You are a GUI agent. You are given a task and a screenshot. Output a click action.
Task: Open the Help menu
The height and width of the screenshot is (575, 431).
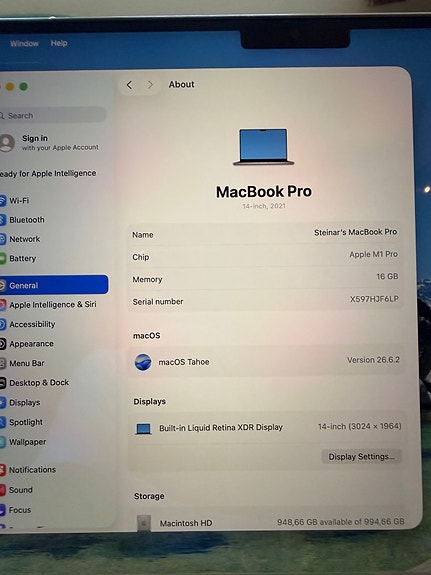pyautogui.click(x=59, y=43)
